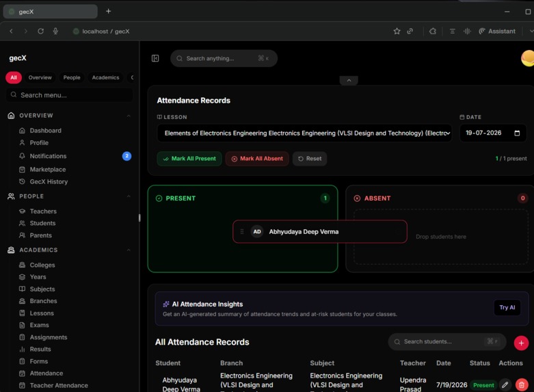The width and height of the screenshot is (534, 392).
Task: Click the browser forward arrow
Action: [25, 31]
